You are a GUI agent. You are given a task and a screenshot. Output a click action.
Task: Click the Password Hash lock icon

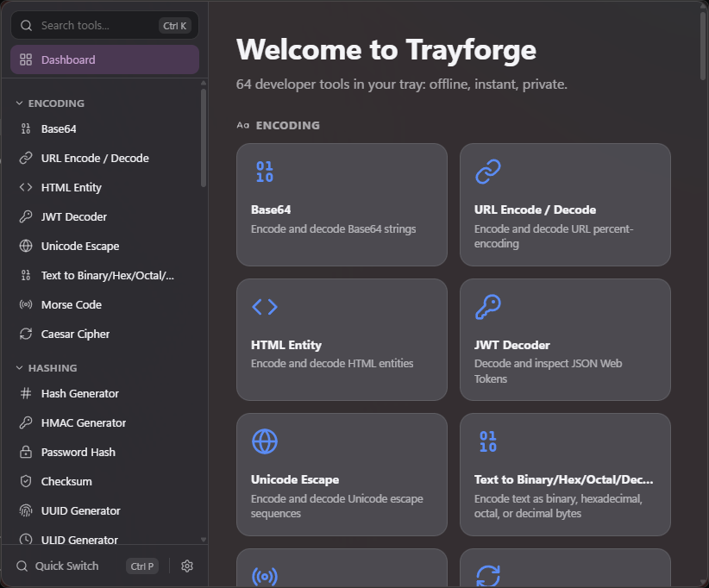pyautogui.click(x=26, y=452)
